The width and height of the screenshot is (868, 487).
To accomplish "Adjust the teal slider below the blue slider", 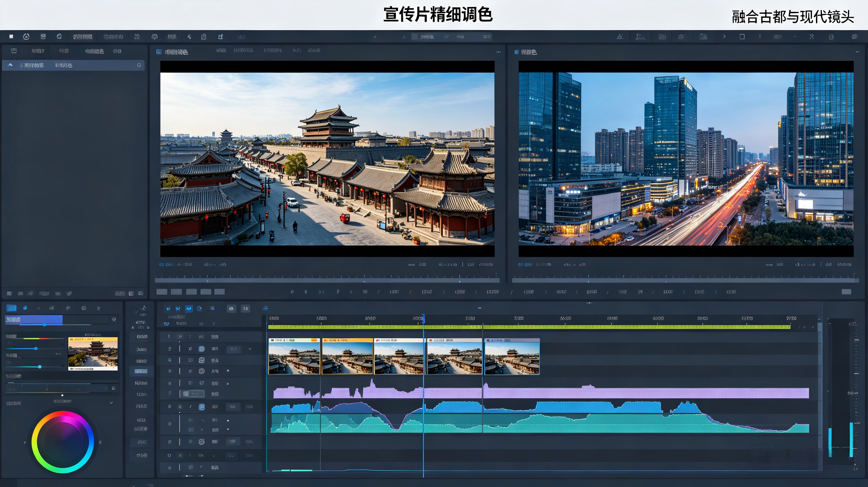I will [39, 366].
